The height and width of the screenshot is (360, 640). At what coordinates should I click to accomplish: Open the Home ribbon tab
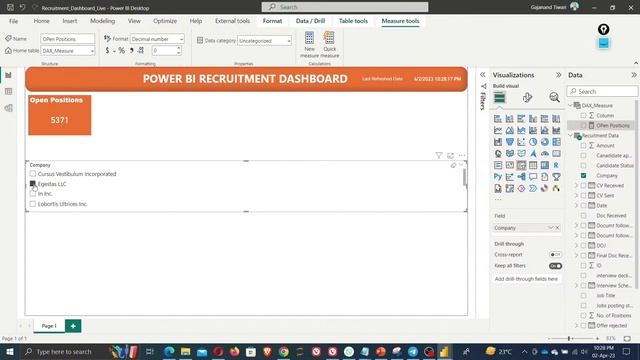click(41, 21)
